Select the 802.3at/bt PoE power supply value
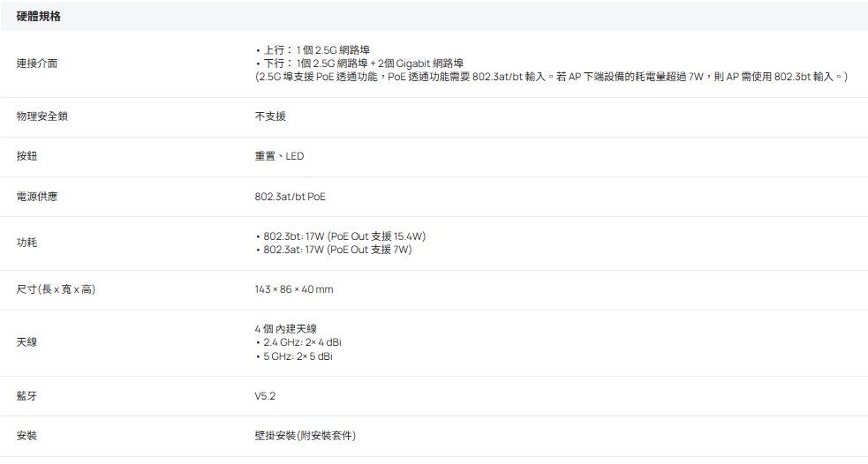Screen dimensions: 868x464 290,196
